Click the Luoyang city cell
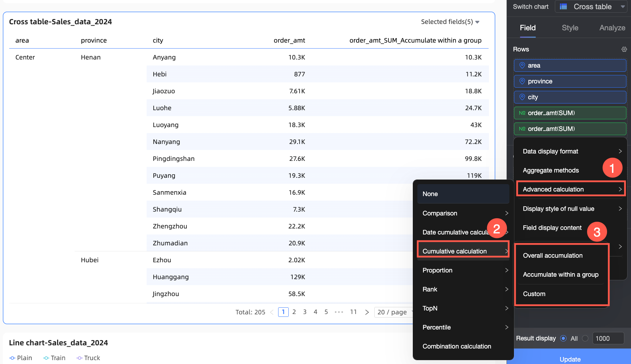The image size is (631, 364). (x=166, y=125)
